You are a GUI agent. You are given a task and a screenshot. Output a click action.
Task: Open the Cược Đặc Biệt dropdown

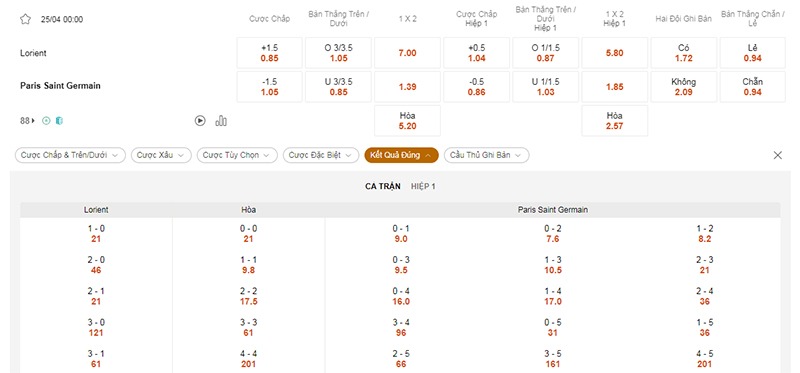[321, 155]
